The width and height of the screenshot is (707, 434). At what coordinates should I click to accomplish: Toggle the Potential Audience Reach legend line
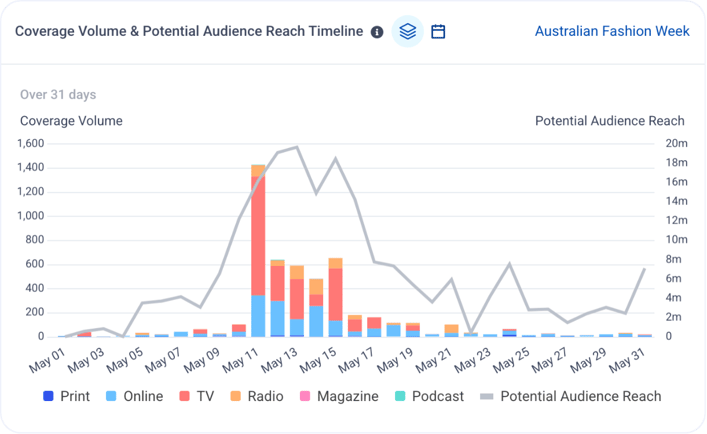pos(570,396)
